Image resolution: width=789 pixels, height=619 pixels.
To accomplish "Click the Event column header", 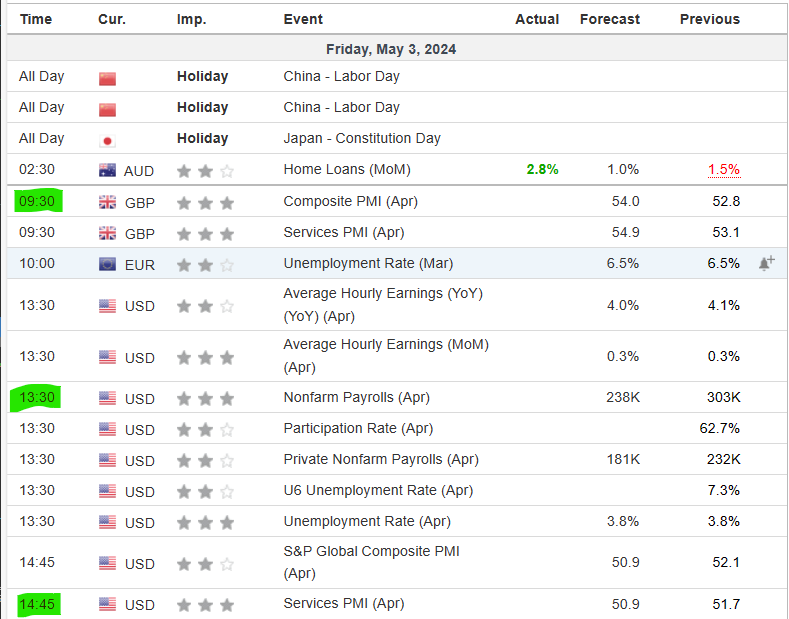I will click(x=302, y=19).
